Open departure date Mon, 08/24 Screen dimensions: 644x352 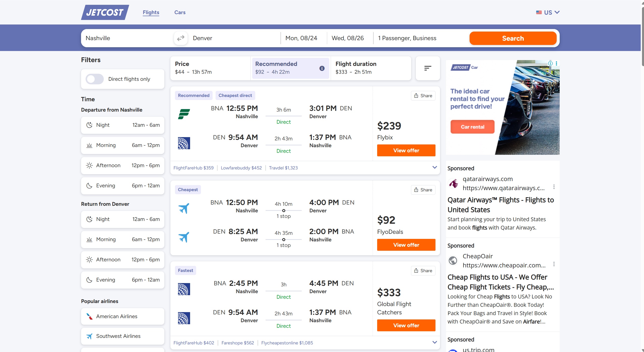(304, 38)
